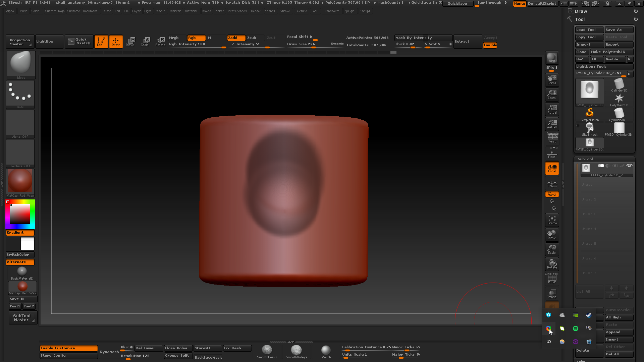Toggle the Floor grid

(552, 153)
